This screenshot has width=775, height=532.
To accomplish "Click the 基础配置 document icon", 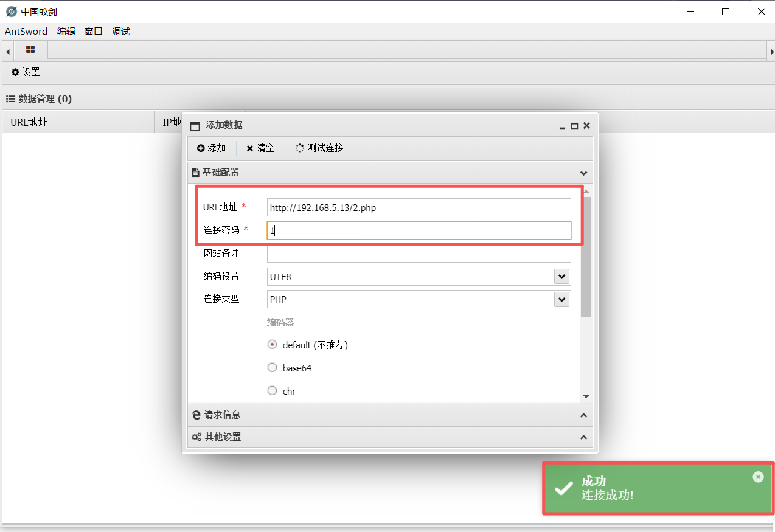I will pos(196,173).
